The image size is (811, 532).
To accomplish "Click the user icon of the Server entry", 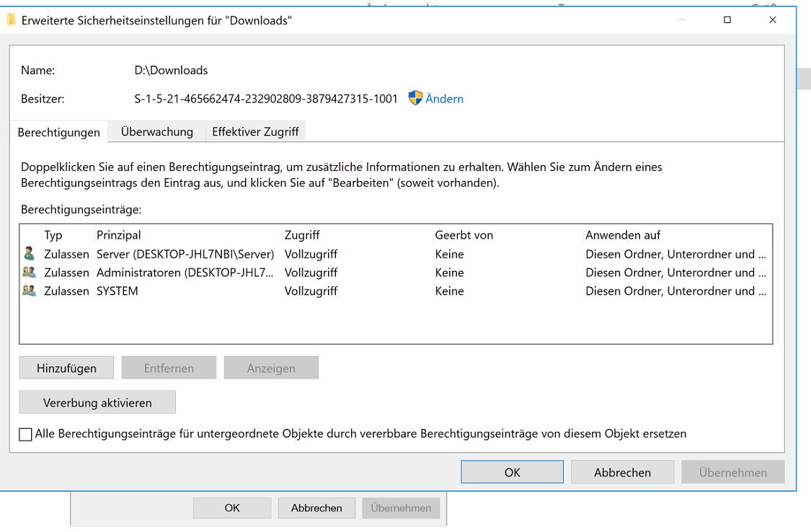I will coord(29,253).
